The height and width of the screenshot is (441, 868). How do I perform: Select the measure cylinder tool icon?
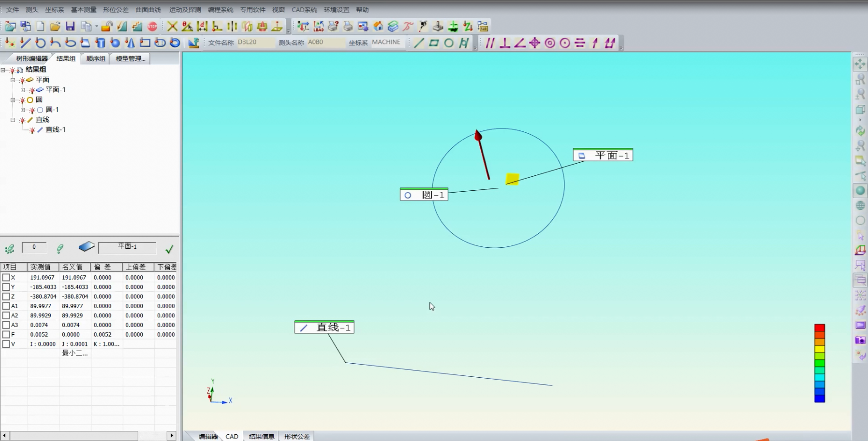pyautogui.click(x=100, y=43)
